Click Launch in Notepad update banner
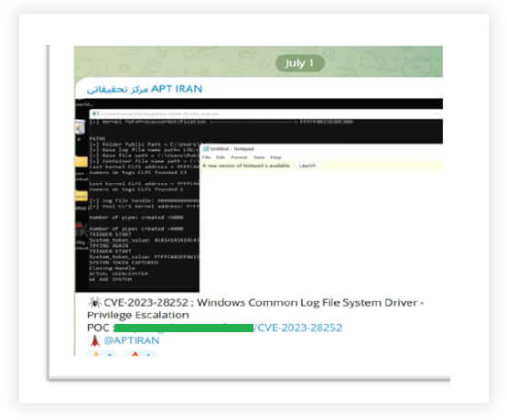This screenshot has height=420, width=507. (307, 166)
